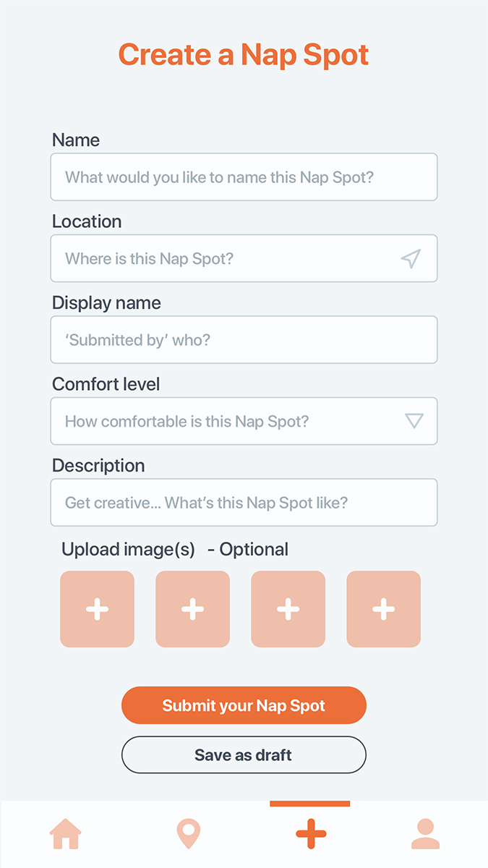Click into the 'Submitted by' who field
488x868 pixels.
pos(244,339)
